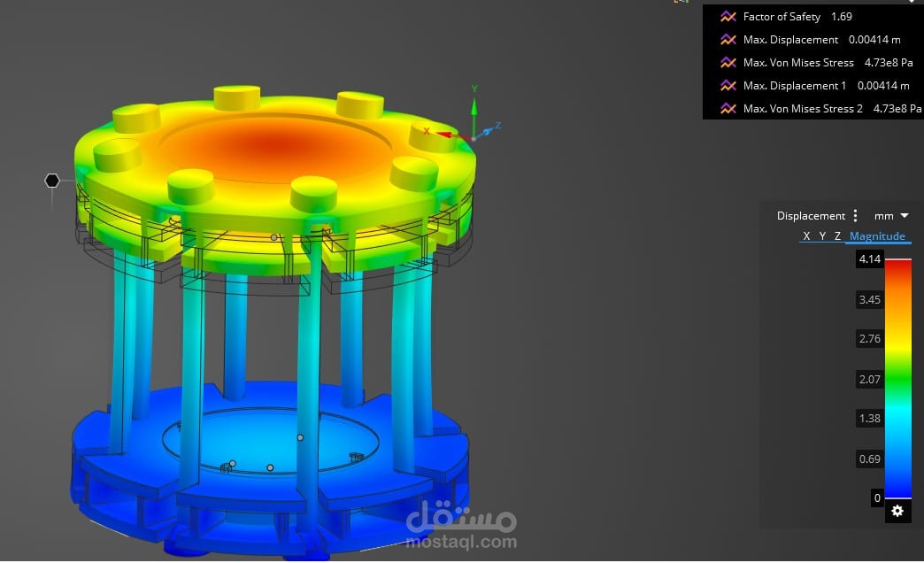Select a probe point sphere on the base plate
The image size is (924, 563).
pos(300,436)
